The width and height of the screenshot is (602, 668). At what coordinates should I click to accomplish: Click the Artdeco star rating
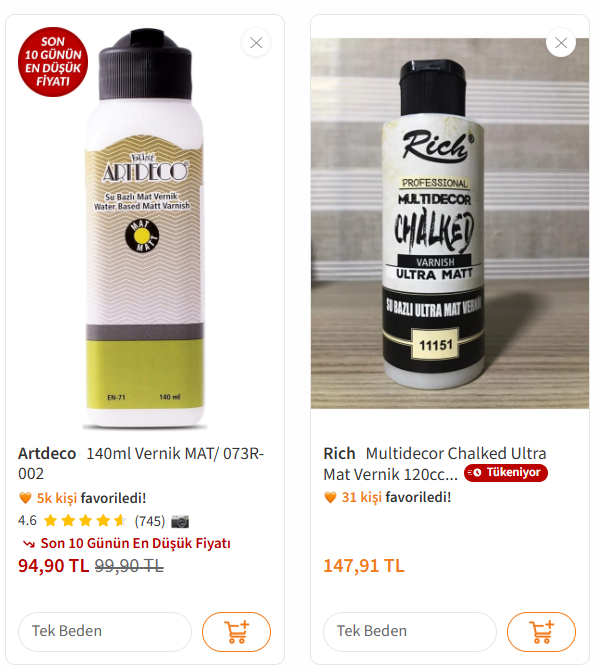point(85,520)
